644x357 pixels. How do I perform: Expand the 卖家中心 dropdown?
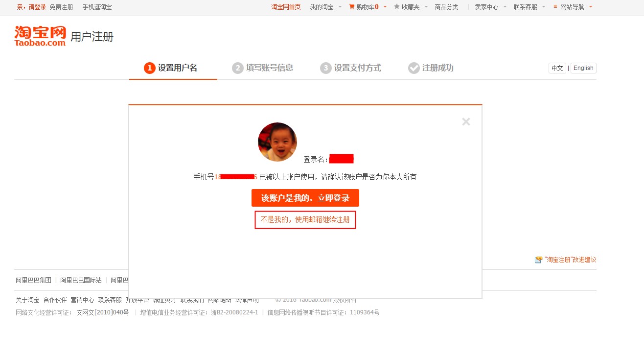tap(488, 7)
